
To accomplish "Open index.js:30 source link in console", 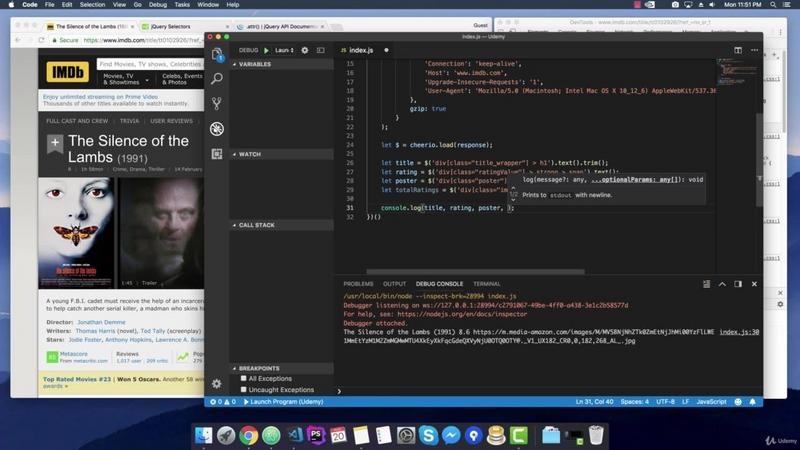I will click(739, 332).
